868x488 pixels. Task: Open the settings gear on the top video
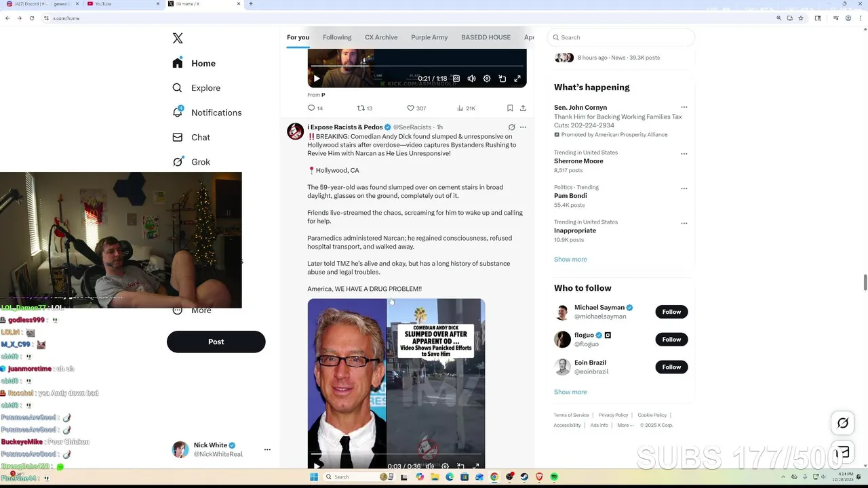pyautogui.click(x=487, y=79)
